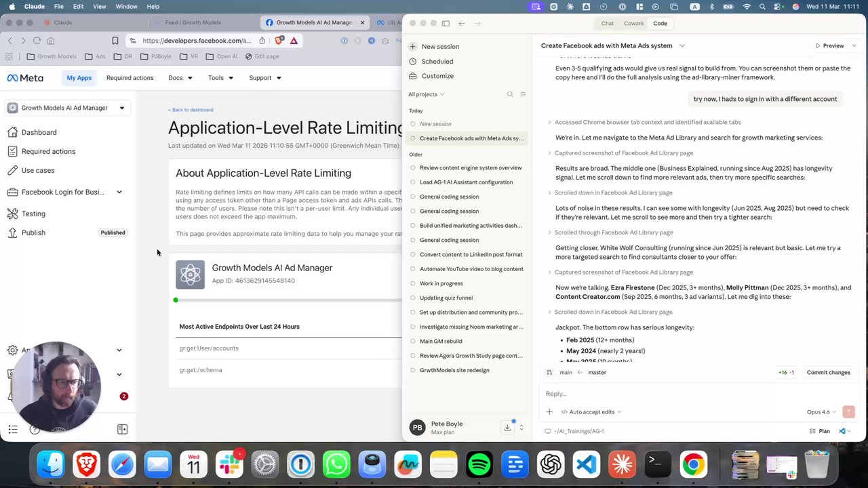Click the Meta logo
Viewport: 868px width, 488px height.
click(x=25, y=78)
